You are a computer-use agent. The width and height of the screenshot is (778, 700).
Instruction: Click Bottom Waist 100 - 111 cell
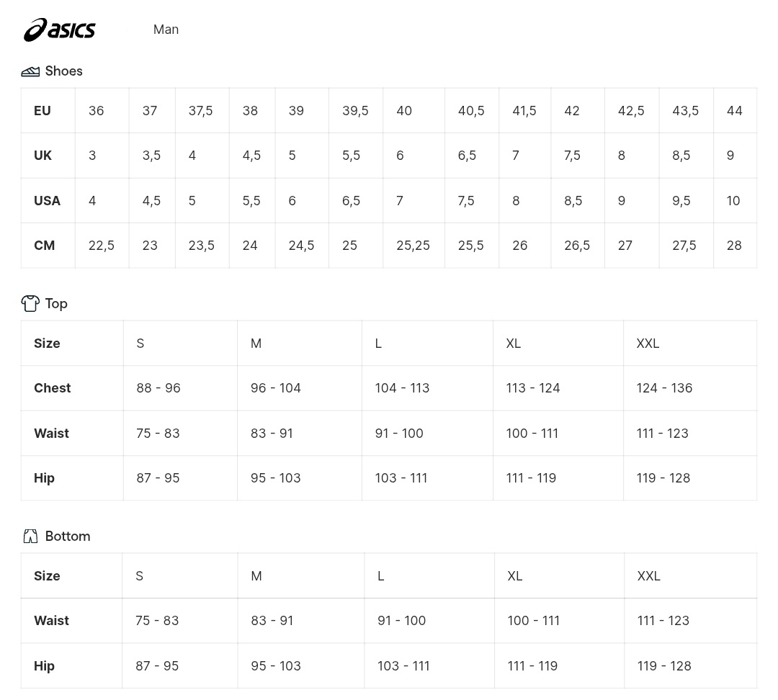[x=559, y=621]
